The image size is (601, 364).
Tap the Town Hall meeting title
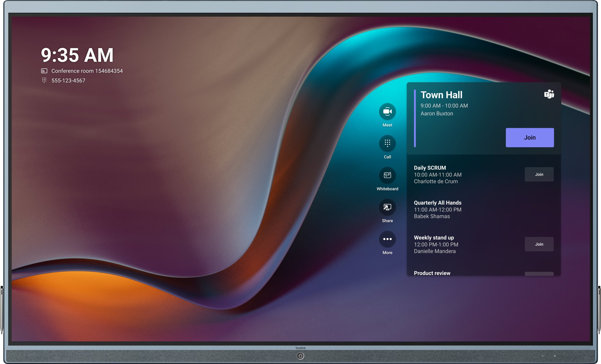[441, 95]
